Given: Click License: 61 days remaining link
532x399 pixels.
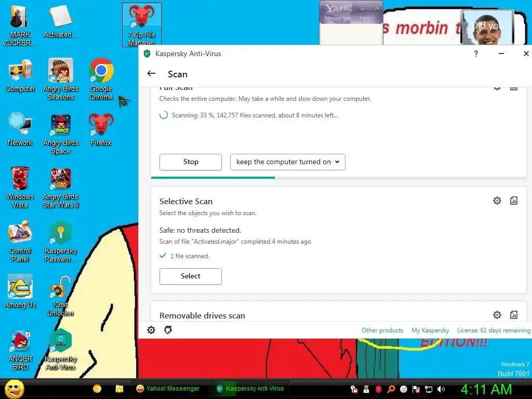Looking at the screenshot, I should tap(494, 330).
